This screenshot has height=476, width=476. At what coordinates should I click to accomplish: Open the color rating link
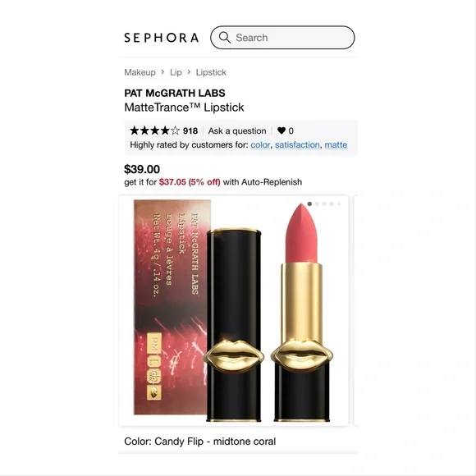pos(260,144)
